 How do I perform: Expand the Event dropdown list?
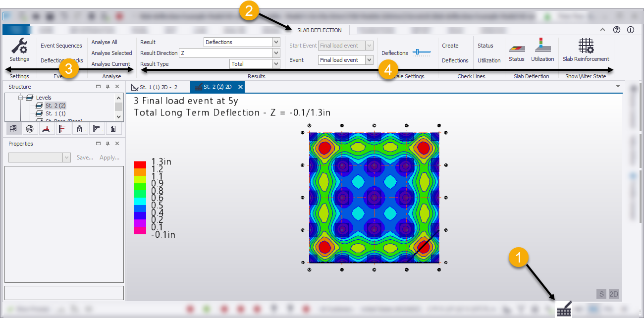tap(369, 60)
